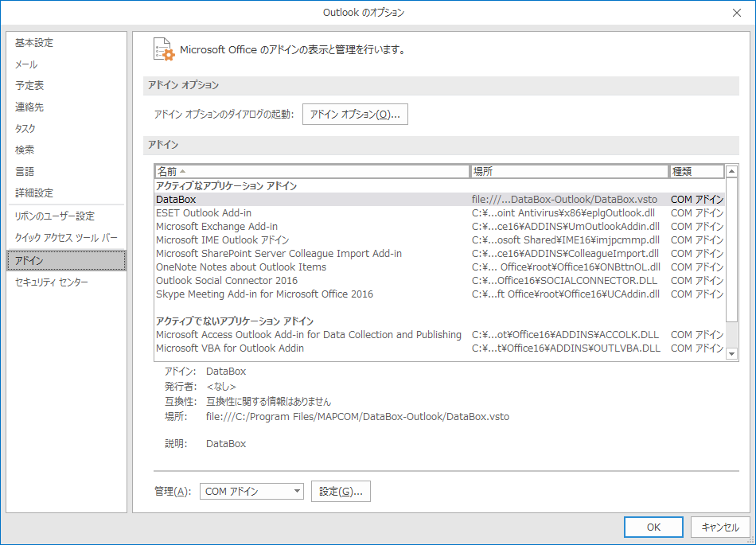Click the add-in list scrollbar thumb
This screenshot has width=756, height=545.
pos(731,250)
